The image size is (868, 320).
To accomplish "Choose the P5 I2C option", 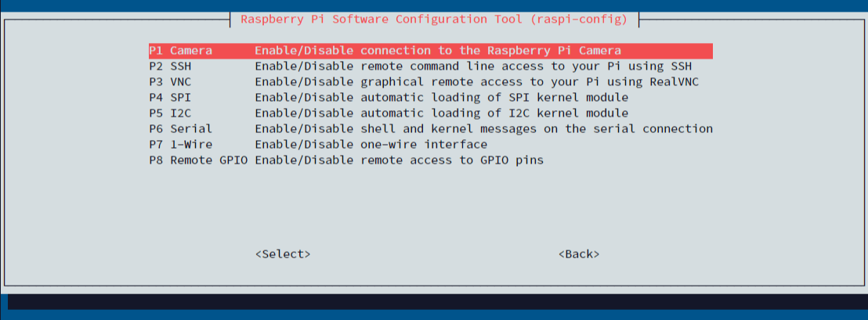I will 431,114.
